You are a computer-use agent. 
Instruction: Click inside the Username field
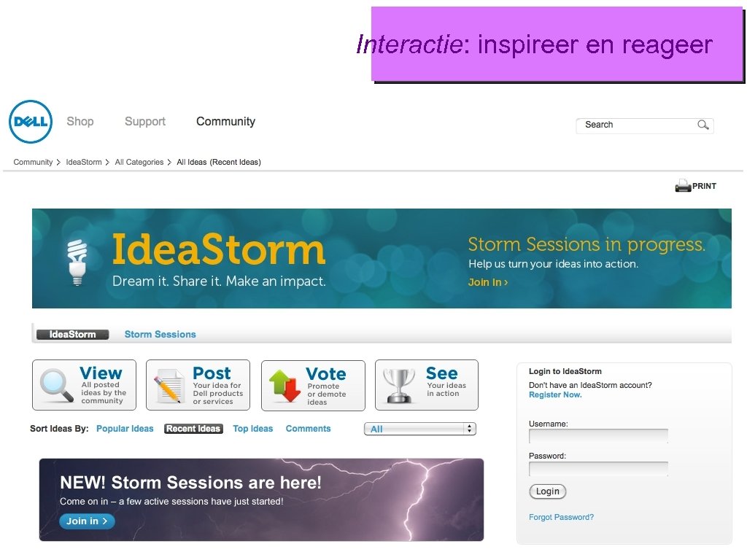point(598,436)
